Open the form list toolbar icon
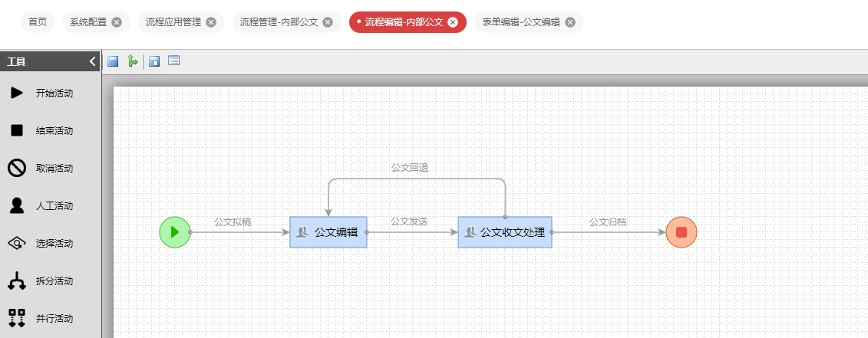868x338 pixels. [x=173, y=61]
